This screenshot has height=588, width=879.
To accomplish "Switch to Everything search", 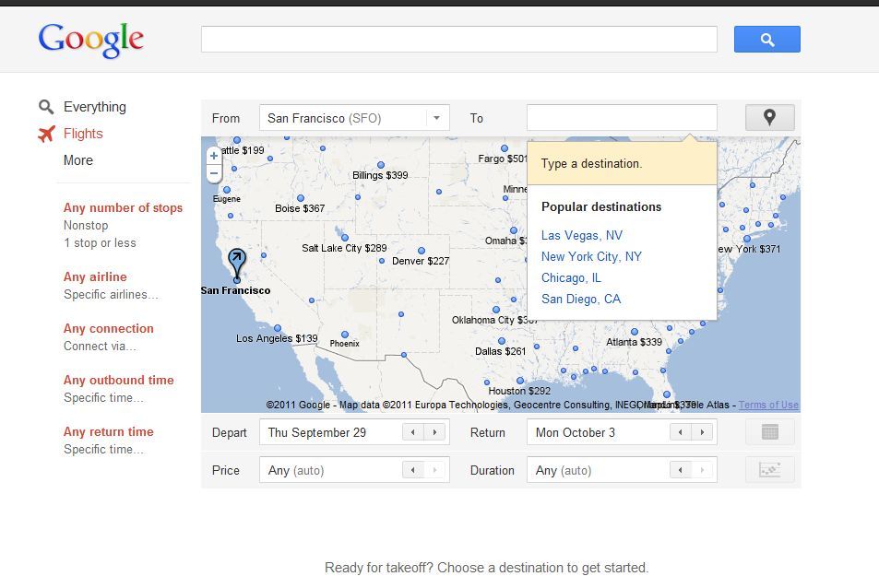I will [x=95, y=107].
